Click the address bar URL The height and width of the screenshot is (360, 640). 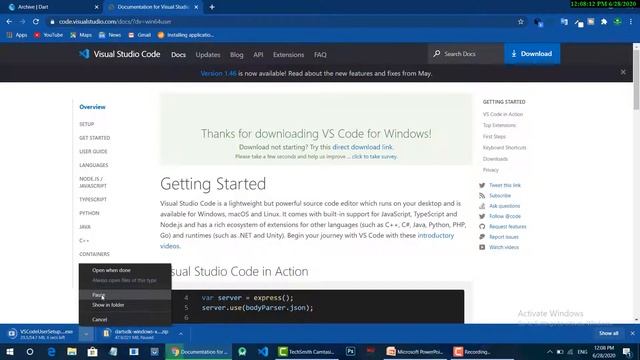[115, 22]
